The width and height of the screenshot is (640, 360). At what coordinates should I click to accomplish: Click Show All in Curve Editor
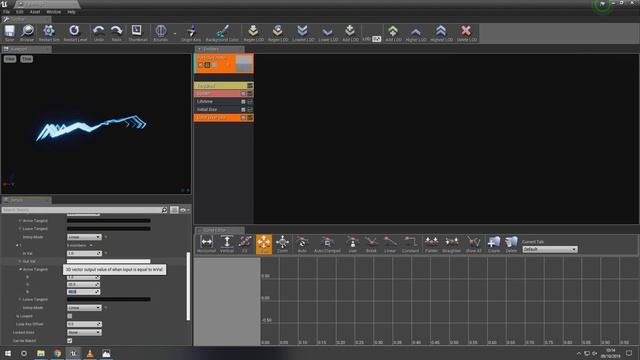[473, 244]
